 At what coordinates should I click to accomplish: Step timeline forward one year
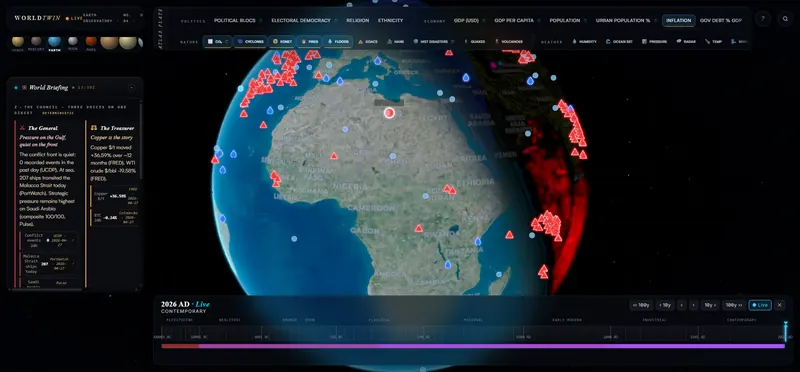(693, 305)
